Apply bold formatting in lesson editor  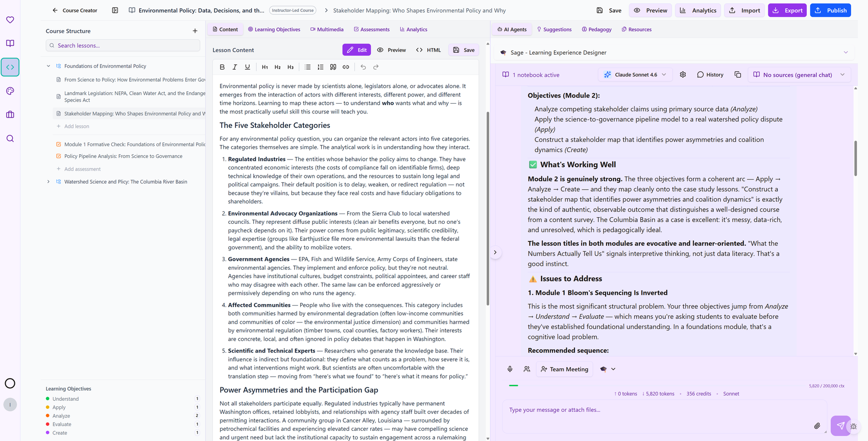pyautogui.click(x=222, y=67)
